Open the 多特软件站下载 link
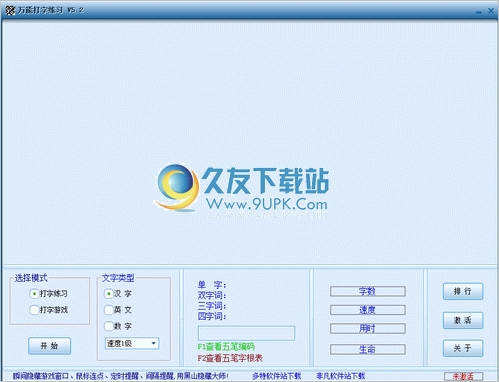The image size is (499, 382). click(277, 376)
